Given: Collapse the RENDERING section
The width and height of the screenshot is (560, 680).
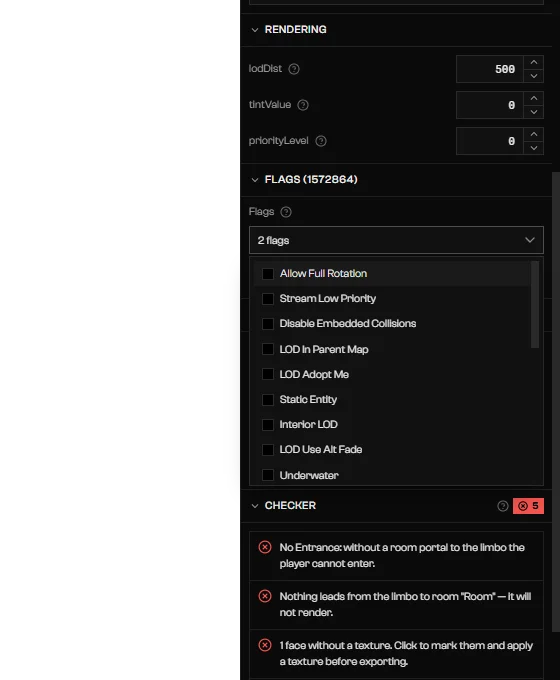Looking at the screenshot, I should pyautogui.click(x=255, y=30).
